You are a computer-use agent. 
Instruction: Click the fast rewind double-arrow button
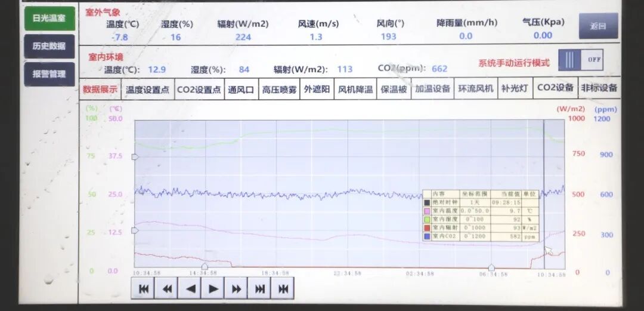(x=166, y=289)
